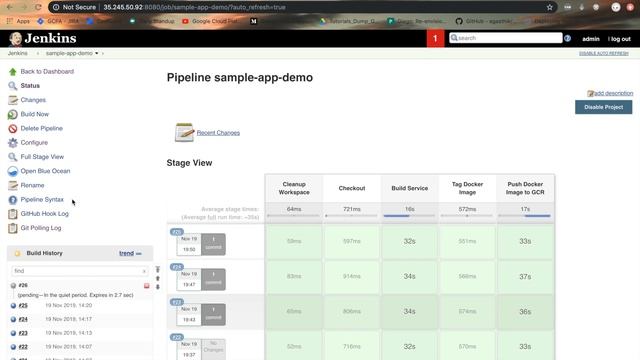Click grey status ball of build #26
The image size is (640, 360).
tap(13, 286)
